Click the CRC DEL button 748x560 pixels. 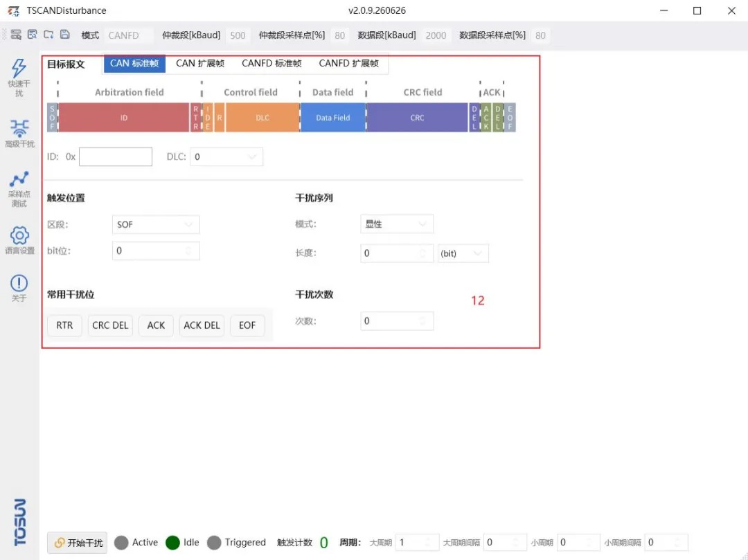[110, 325]
